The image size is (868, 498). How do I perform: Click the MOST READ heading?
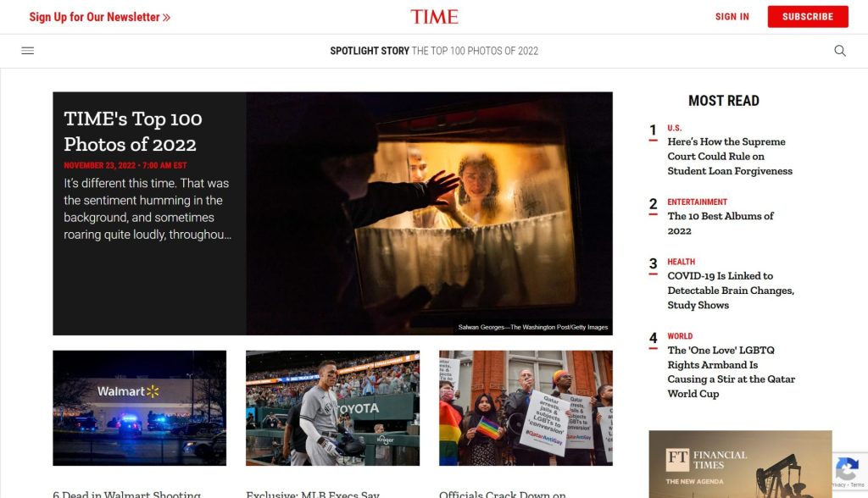coord(724,101)
